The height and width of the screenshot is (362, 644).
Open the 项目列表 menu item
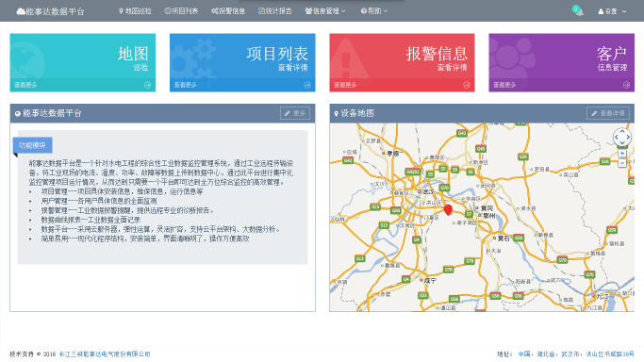click(181, 11)
